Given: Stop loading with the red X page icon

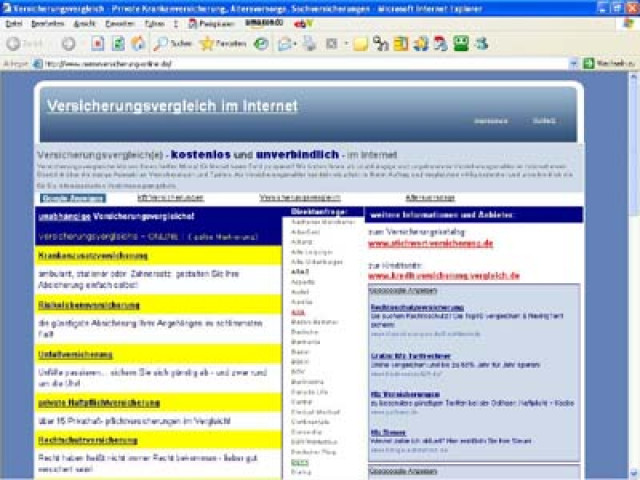Looking at the screenshot, I should coord(97,44).
